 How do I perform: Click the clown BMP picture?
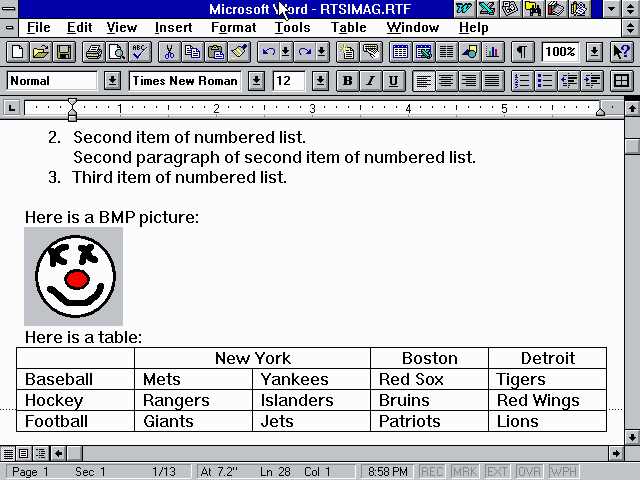[x=74, y=276]
